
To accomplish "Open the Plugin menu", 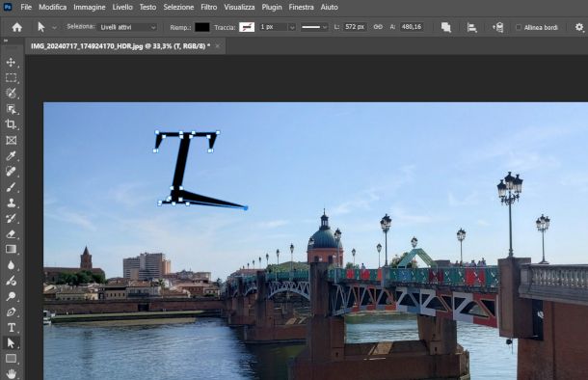I will pos(272,7).
